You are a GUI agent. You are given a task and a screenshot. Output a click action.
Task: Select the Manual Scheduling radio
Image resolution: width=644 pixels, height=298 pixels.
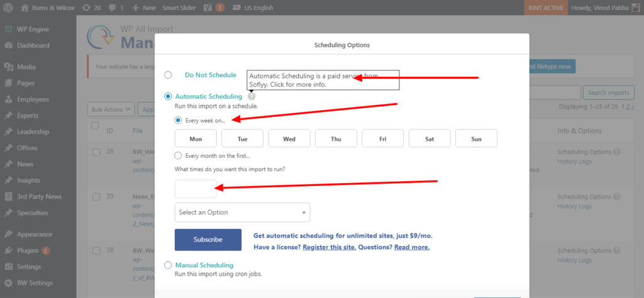[x=167, y=265]
